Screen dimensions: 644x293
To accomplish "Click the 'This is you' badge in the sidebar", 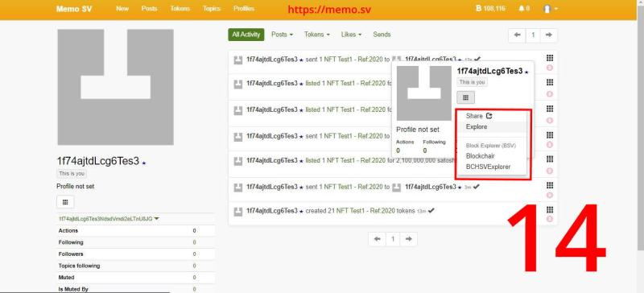I will (x=72, y=173).
